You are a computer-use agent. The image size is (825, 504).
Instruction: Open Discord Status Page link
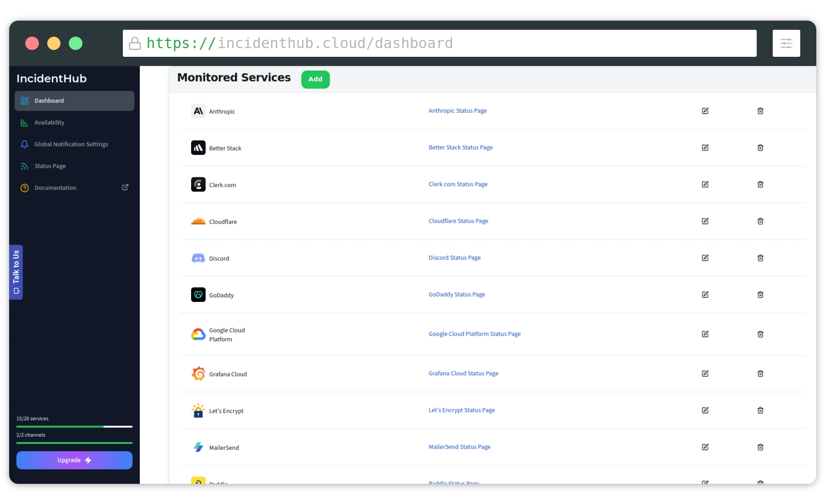(455, 258)
